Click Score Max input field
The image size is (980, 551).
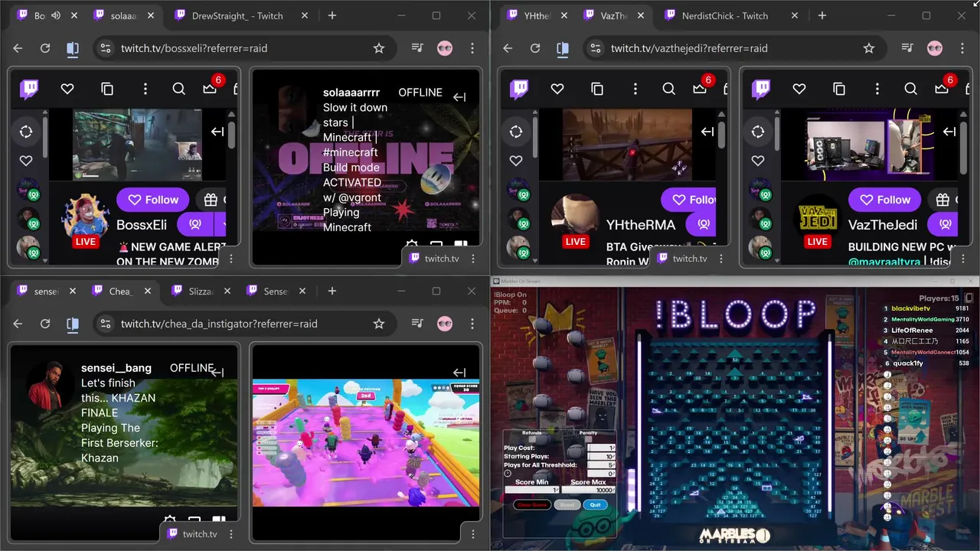[x=588, y=490]
